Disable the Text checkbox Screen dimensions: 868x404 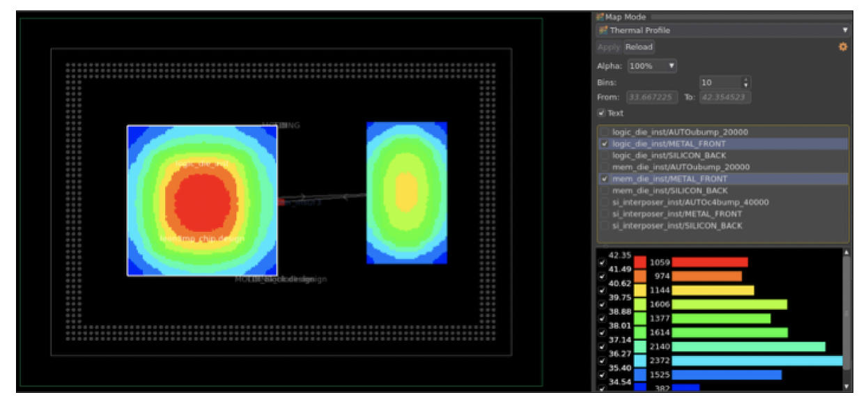(601, 112)
